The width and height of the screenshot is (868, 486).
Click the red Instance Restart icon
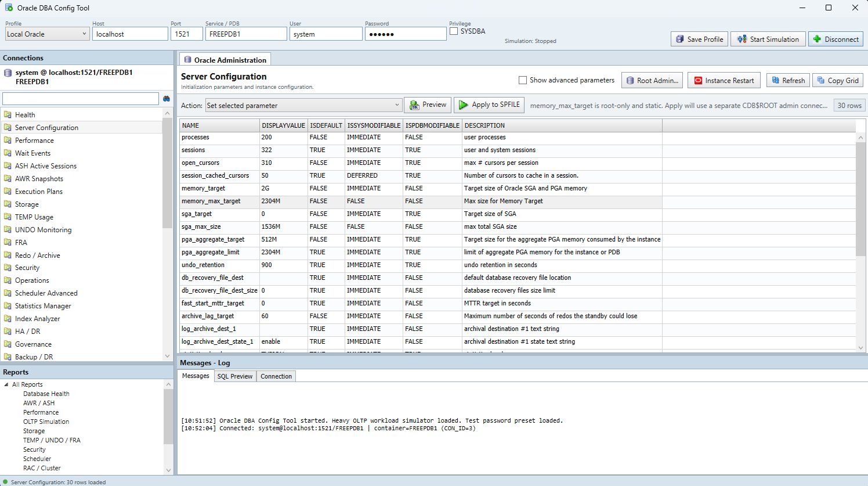[699, 81]
